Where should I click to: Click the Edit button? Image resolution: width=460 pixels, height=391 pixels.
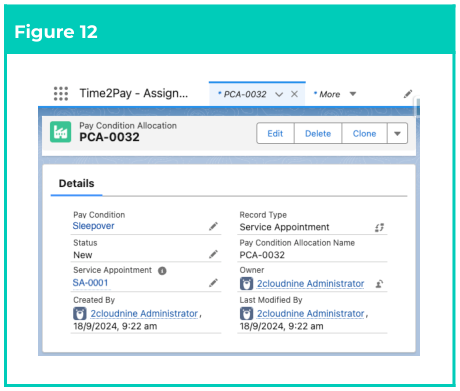[x=275, y=133]
